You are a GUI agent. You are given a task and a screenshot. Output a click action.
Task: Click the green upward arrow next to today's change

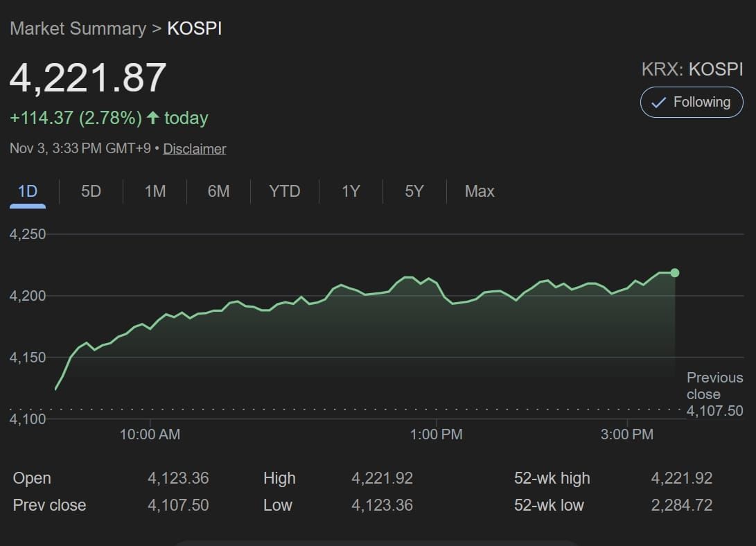coord(155,117)
